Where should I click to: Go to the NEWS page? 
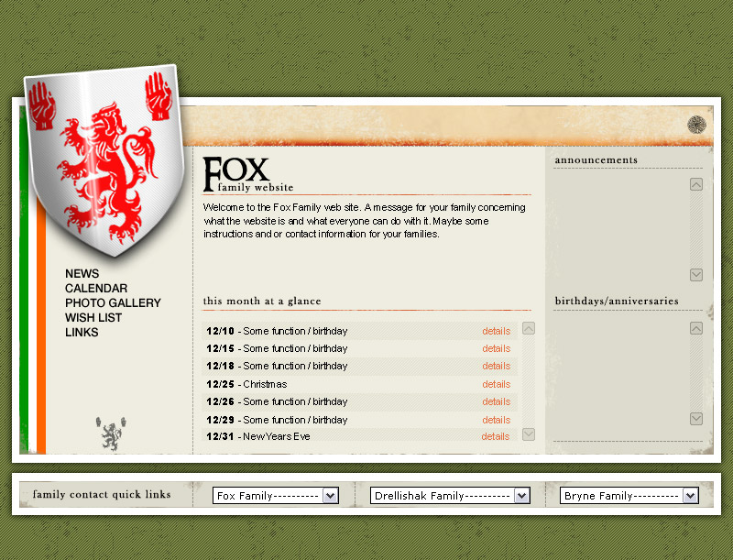82,274
